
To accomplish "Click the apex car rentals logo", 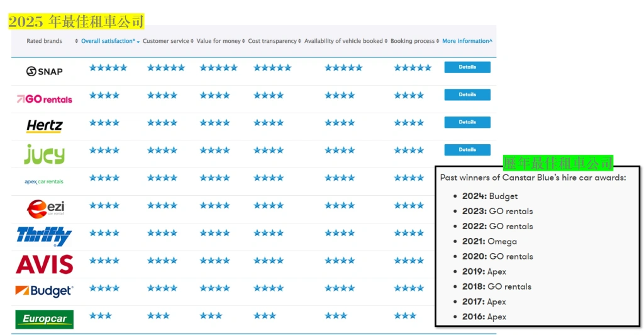I will click(x=44, y=182).
